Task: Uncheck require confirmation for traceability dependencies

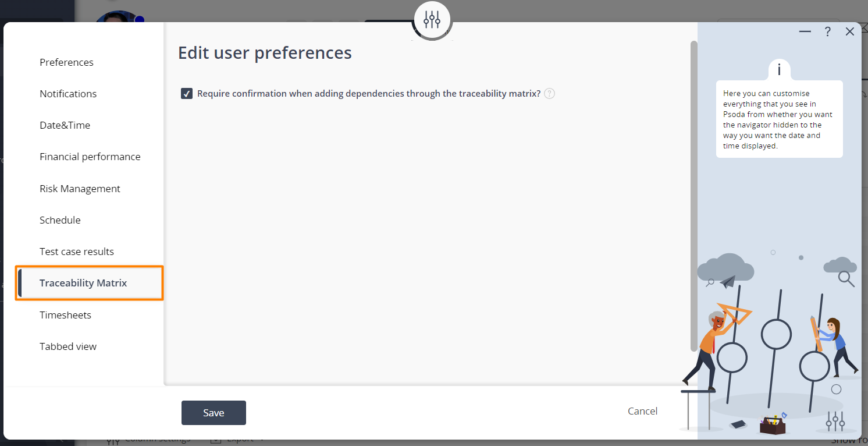Action: (x=187, y=93)
